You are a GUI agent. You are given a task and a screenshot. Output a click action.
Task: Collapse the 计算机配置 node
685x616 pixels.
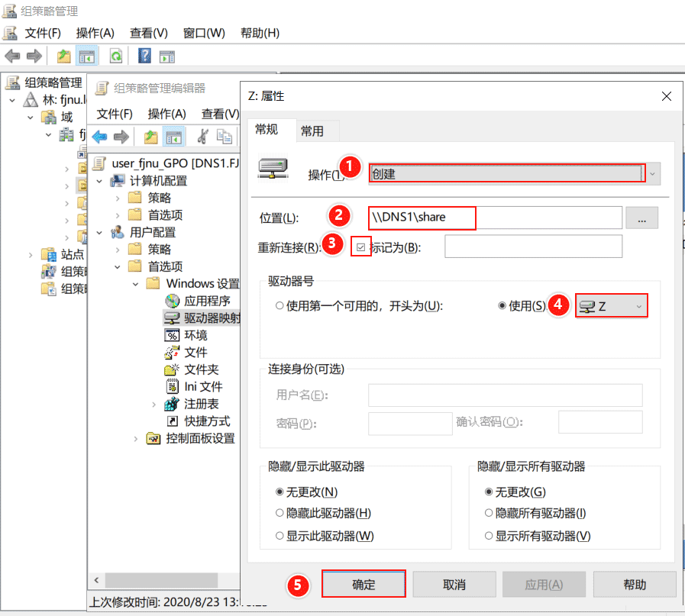99,181
